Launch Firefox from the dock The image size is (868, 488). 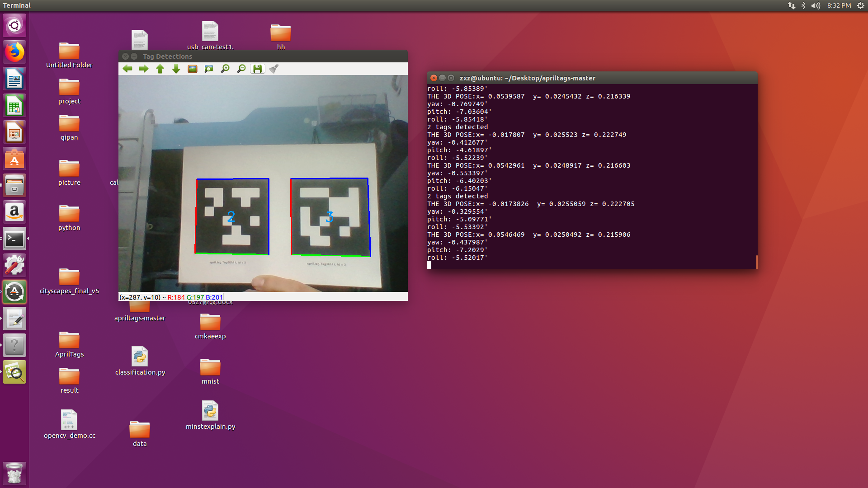click(14, 52)
